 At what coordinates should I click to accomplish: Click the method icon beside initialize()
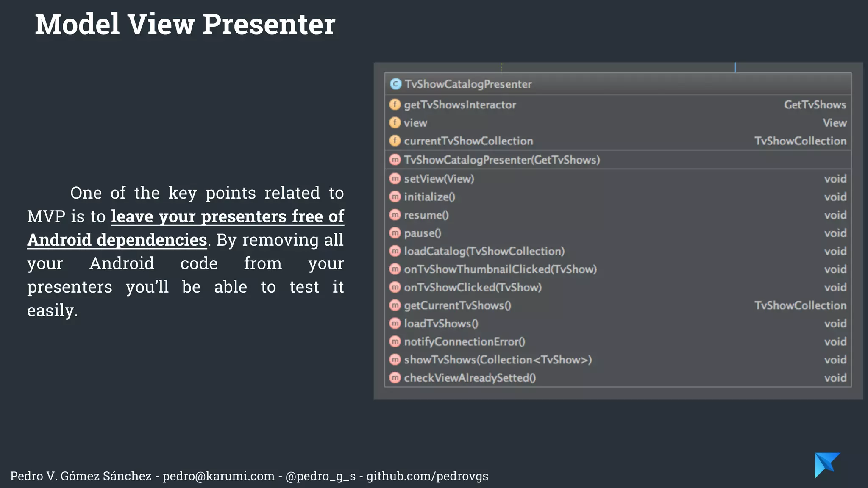click(395, 197)
